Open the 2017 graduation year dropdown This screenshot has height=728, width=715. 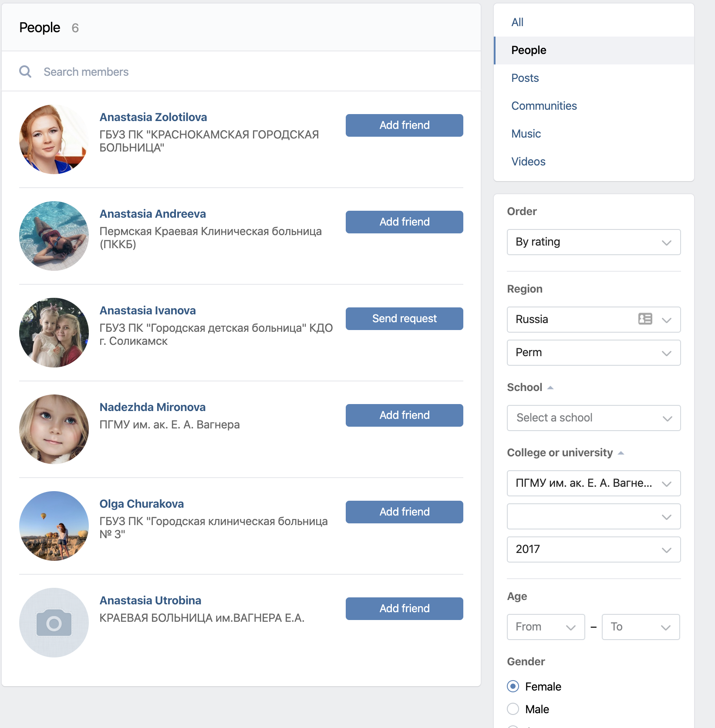(x=594, y=549)
